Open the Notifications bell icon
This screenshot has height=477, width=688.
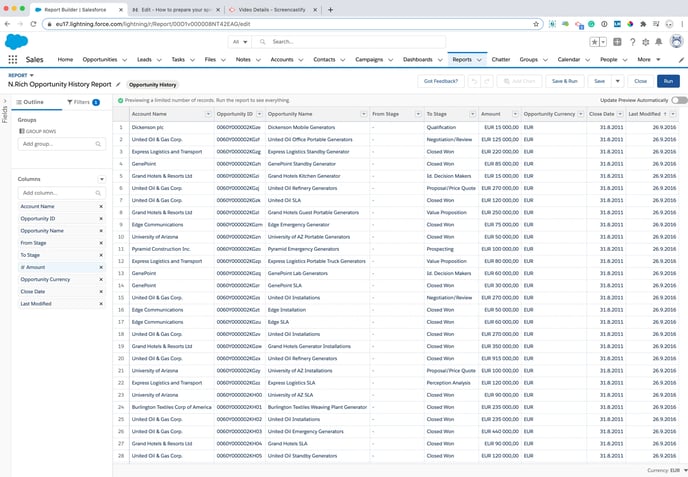[659, 42]
